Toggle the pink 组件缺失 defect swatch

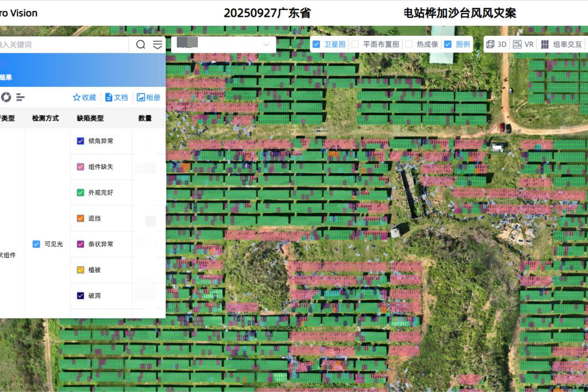click(81, 167)
